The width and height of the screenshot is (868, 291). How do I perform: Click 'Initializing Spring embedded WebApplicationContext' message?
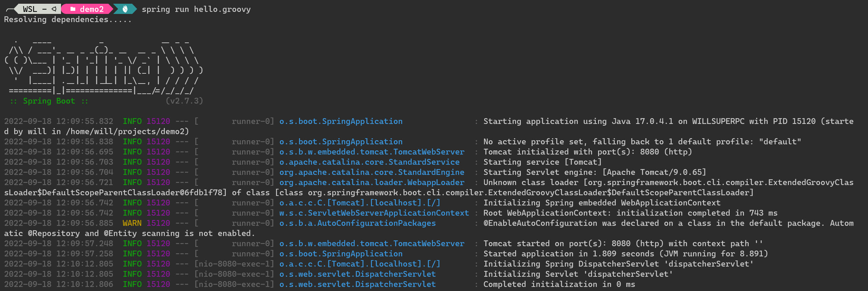coord(602,203)
